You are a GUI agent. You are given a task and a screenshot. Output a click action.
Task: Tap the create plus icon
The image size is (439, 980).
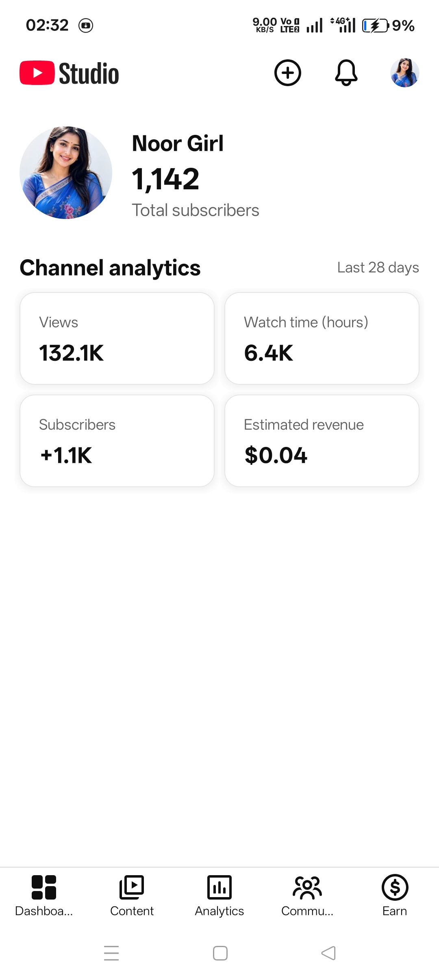click(x=288, y=73)
